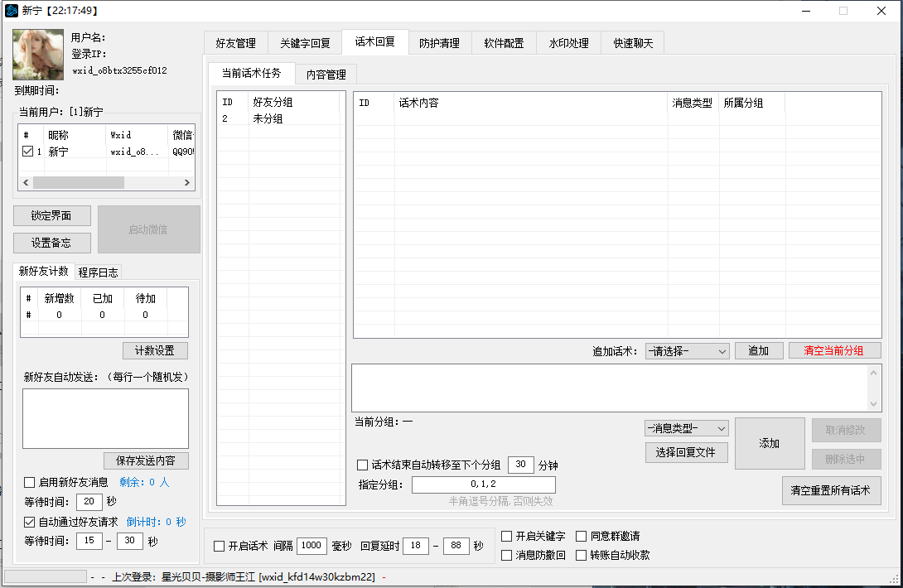Viewport: 903px width, 588px height.
Task: Enable the 启用新好友消息 checkbox
Action: [x=29, y=482]
